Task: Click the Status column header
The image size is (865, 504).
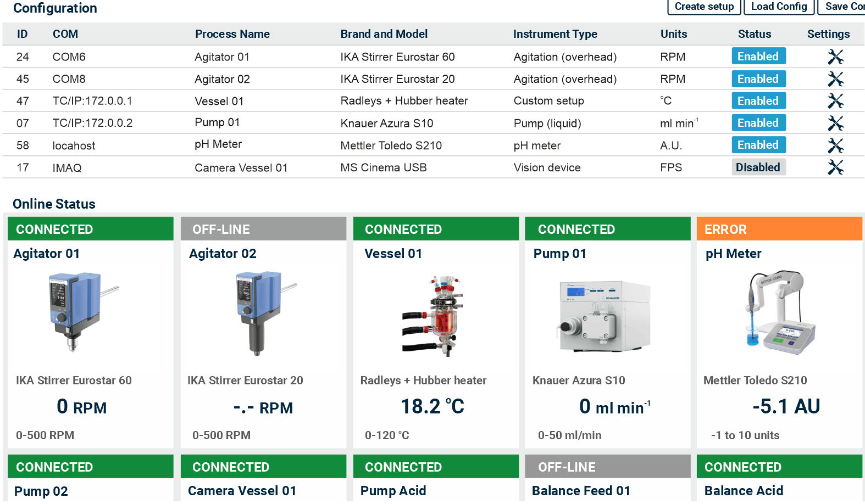Action: pyautogui.click(x=754, y=34)
